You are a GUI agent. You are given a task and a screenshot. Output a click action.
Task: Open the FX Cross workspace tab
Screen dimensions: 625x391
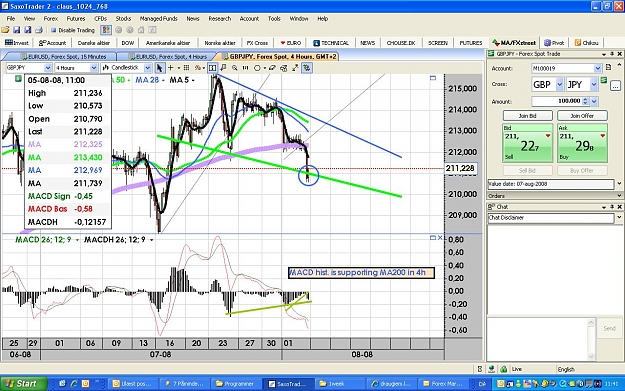tap(257, 43)
